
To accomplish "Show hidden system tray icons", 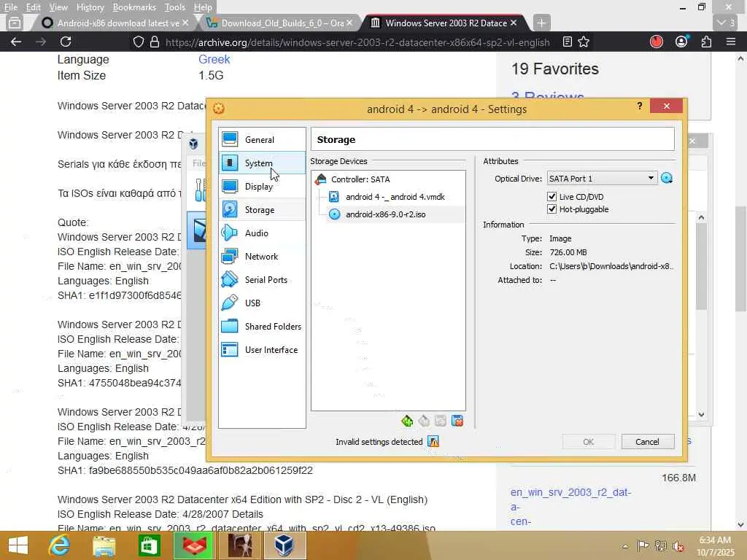I will click(x=625, y=546).
